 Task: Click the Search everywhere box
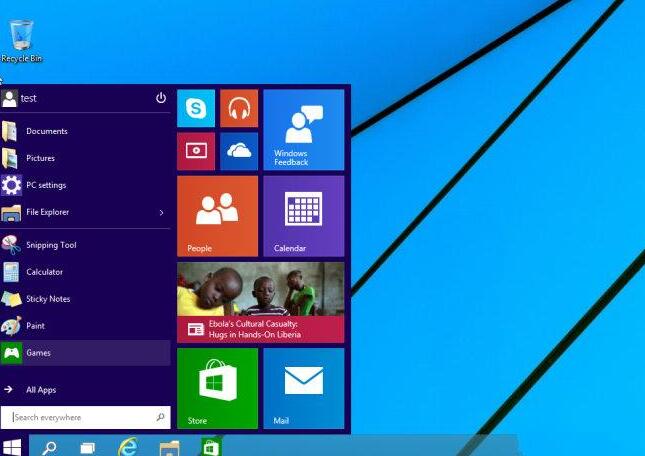tap(86, 417)
